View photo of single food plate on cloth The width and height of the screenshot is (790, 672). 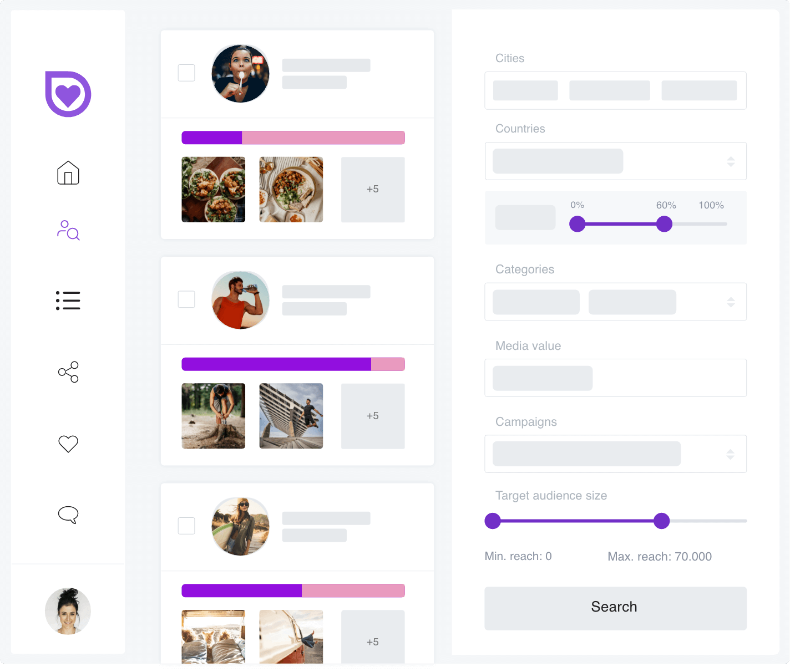tap(291, 190)
